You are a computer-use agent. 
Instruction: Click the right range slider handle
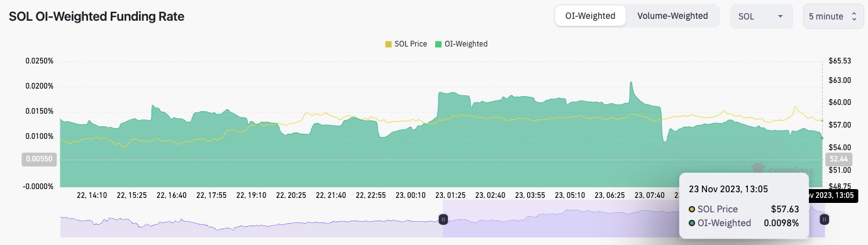(x=824, y=219)
